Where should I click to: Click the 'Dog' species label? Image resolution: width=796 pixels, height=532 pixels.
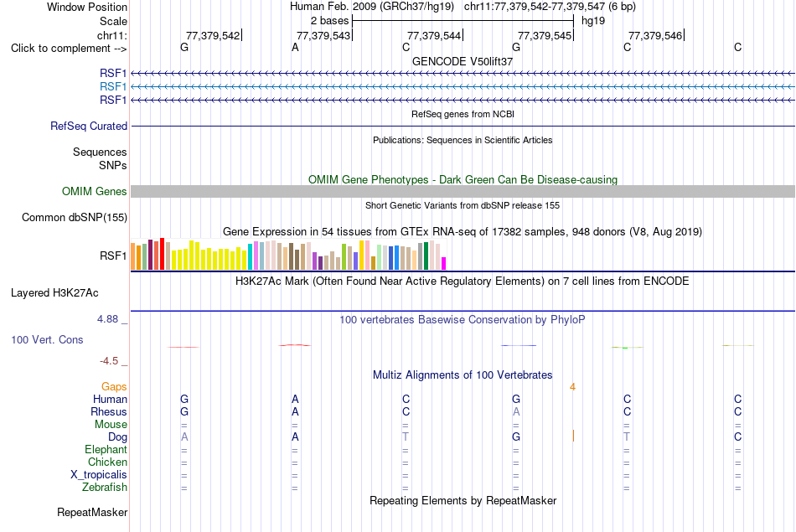pos(117,437)
